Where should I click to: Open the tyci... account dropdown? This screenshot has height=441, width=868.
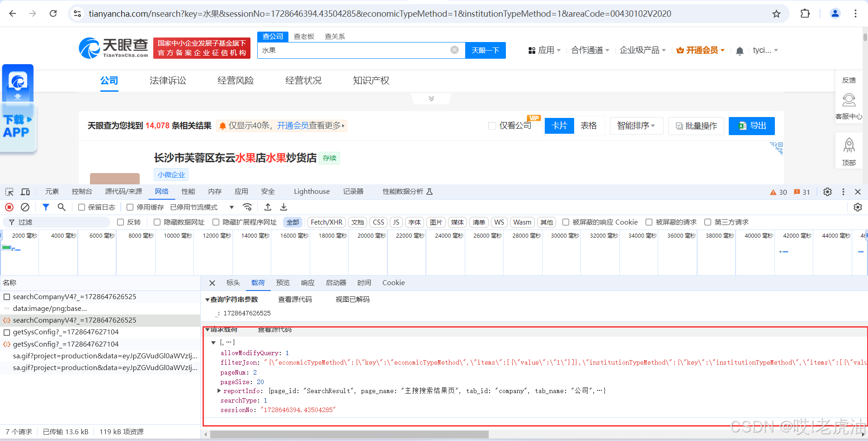(x=765, y=50)
